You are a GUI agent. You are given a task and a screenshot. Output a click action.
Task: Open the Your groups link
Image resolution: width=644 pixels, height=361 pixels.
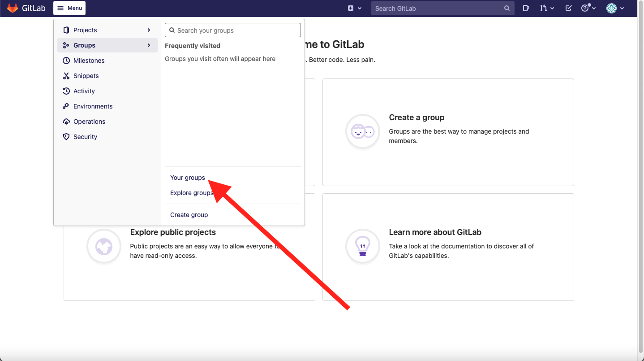(x=188, y=178)
